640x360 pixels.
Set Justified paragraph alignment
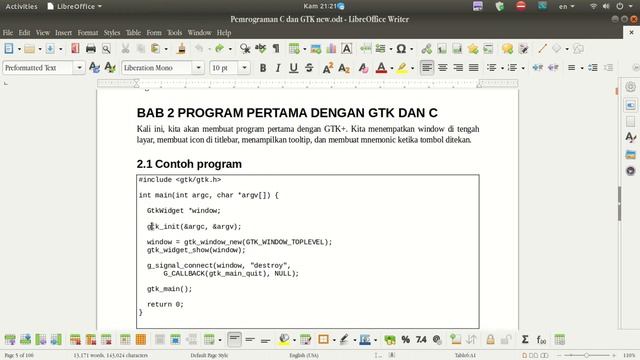pos(473,67)
